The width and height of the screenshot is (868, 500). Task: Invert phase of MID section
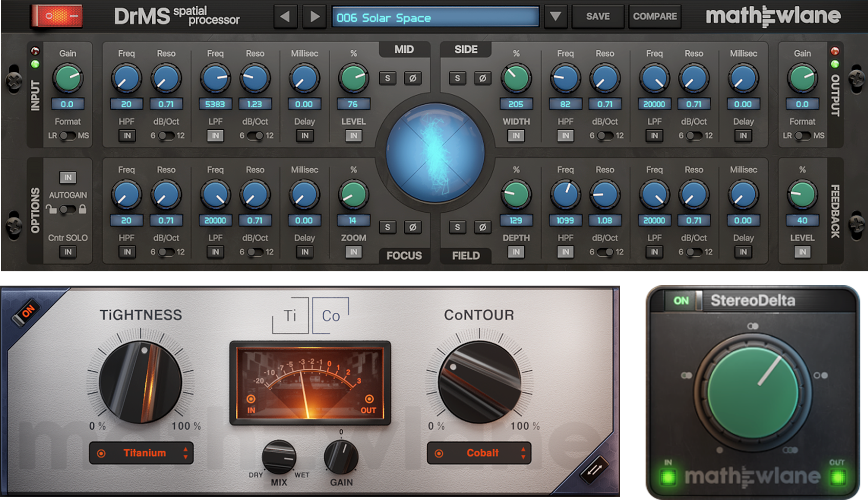point(412,78)
